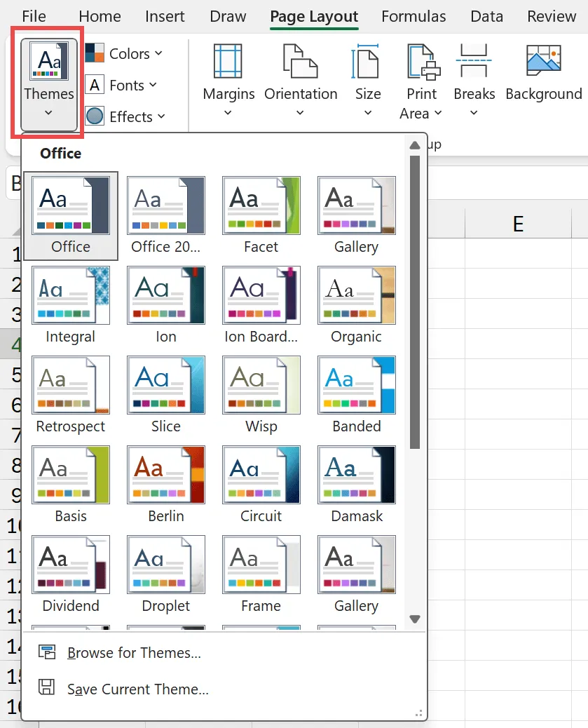
Task: Open the Formulas ribbon tab
Action: (x=413, y=17)
